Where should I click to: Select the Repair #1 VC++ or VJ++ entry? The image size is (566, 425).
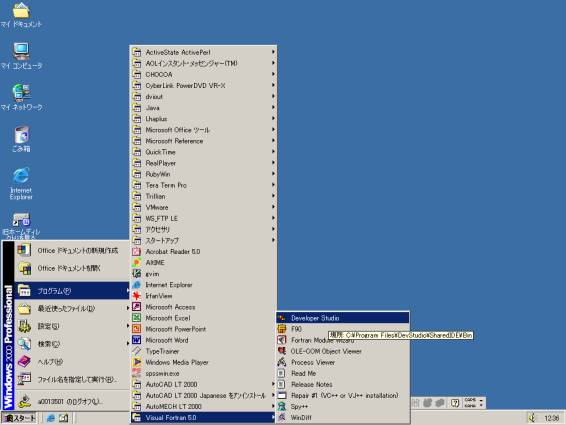click(x=343, y=395)
